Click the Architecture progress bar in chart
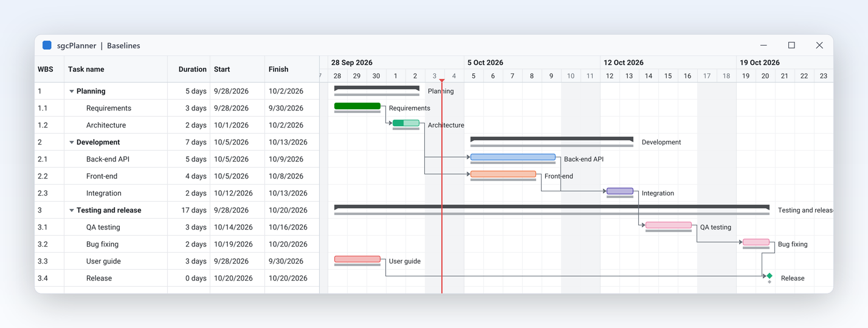 [406, 123]
